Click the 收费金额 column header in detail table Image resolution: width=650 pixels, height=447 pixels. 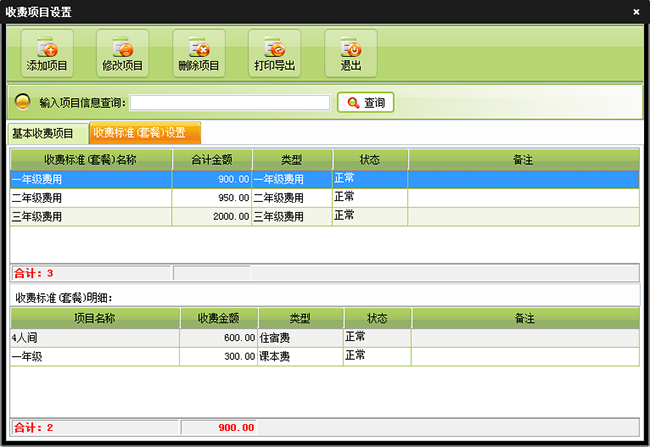coord(218,319)
